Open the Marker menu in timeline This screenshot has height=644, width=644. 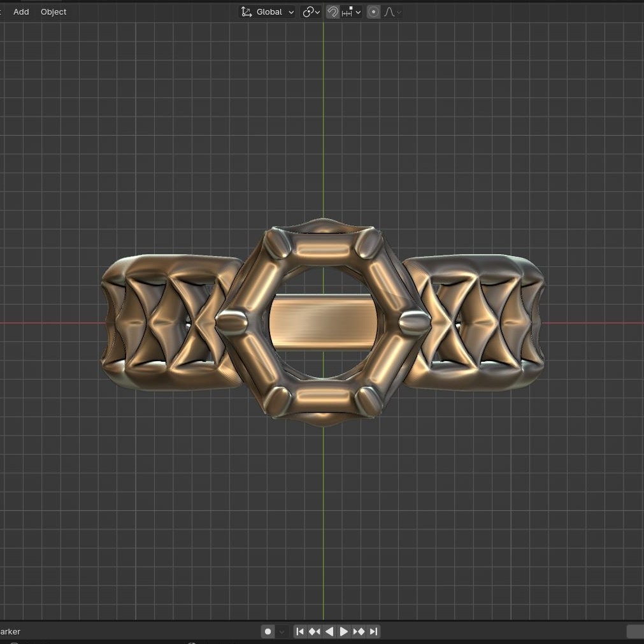10,631
